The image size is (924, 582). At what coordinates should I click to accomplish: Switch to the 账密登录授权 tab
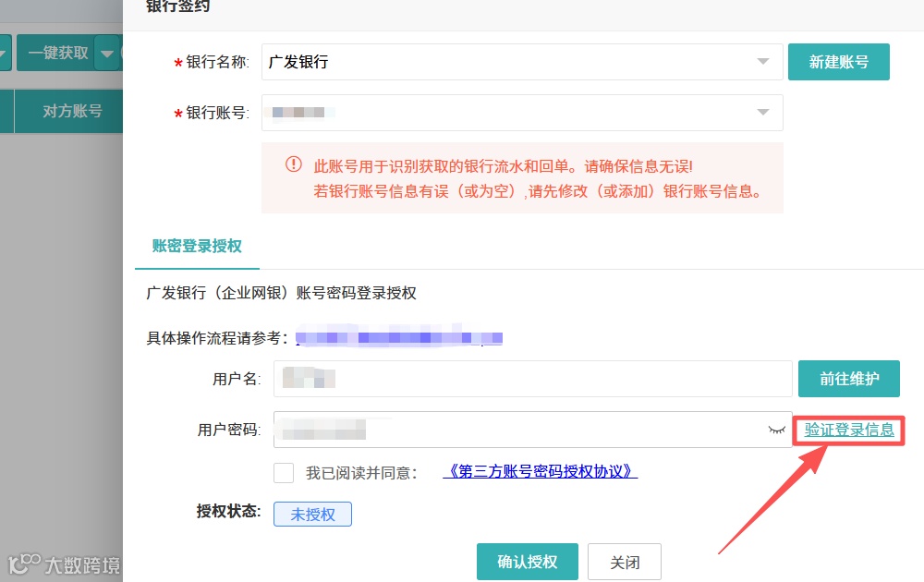point(197,247)
